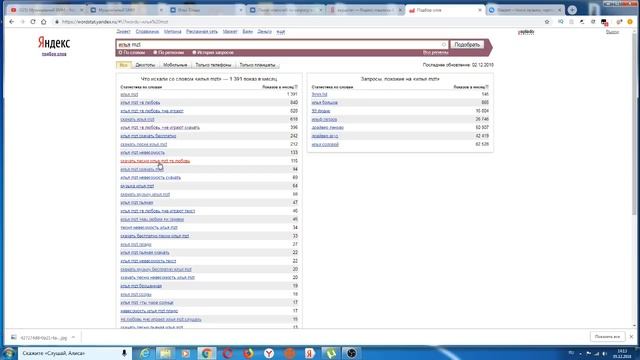Screen dimensions: 640x360
Task: Open the ещё dropdown in Yandex services bar
Action: (281, 31)
